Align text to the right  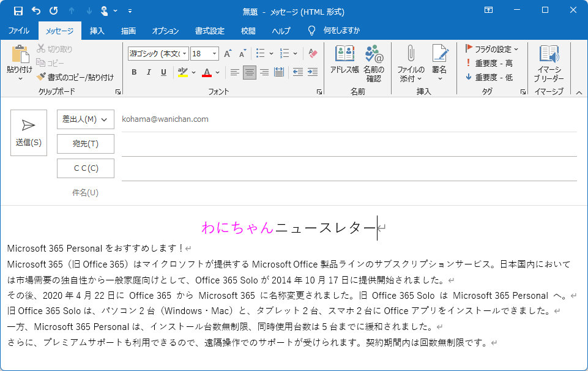coord(264,72)
